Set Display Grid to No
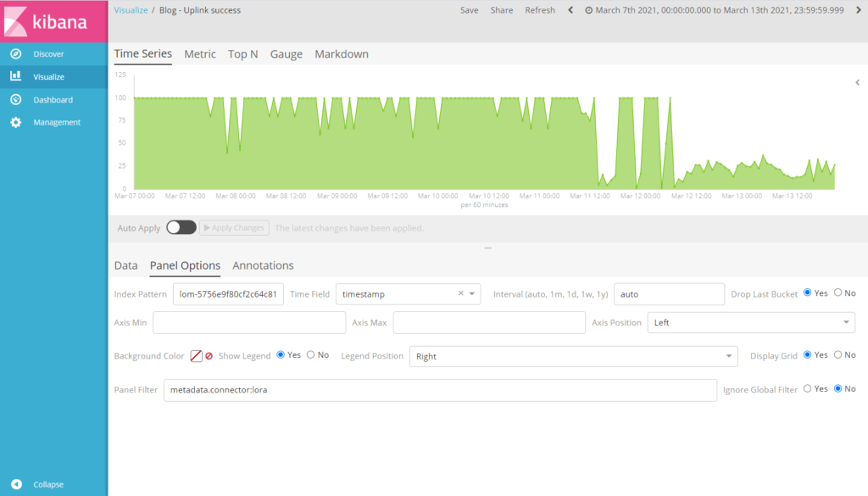 pos(838,355)
